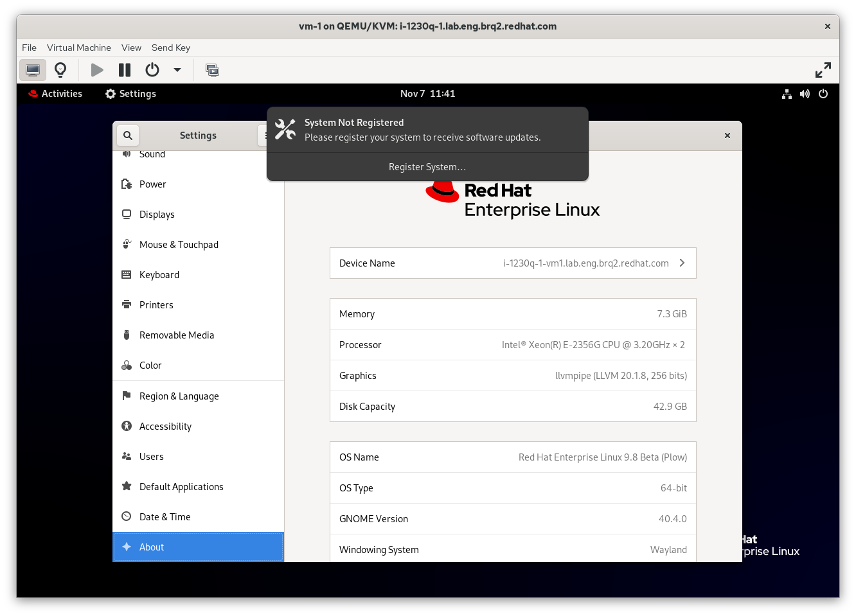Screen dimensions: 856x616
Task: Select the Default Applications panel
Action: [x=198, y=487]
